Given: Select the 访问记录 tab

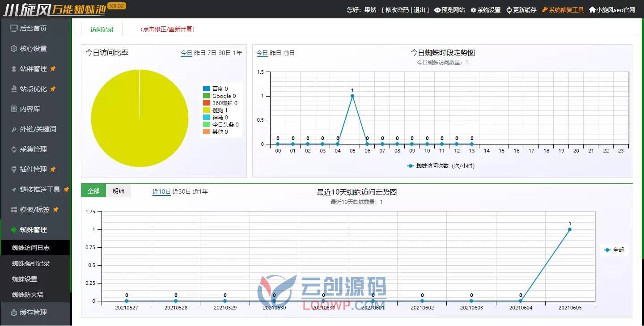Looking at the screenshot, I should click(102, 30).
